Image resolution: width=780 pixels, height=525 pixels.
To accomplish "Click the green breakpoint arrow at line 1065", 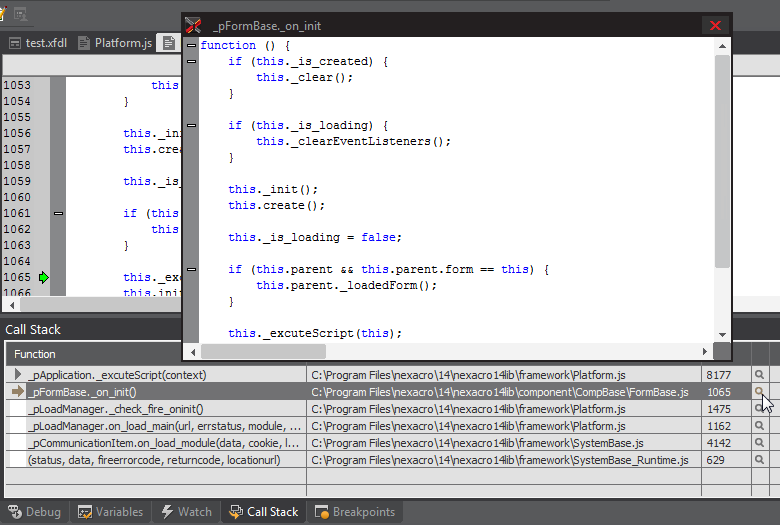I will [43, 277].
